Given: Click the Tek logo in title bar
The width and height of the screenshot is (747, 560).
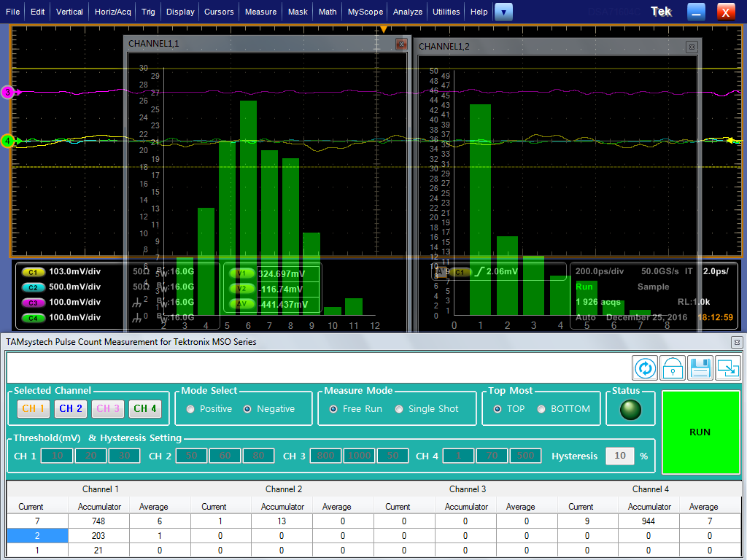Looking at the screenshot, I should (661, 12).
